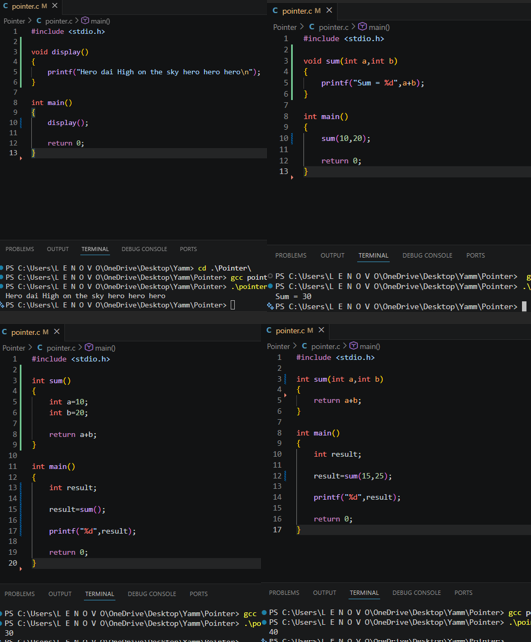This screenshot has height=642, width=531.
Task: Click 'Pointer' folder breadcrumb in the 17-line editor
Action: coord(278,346)
